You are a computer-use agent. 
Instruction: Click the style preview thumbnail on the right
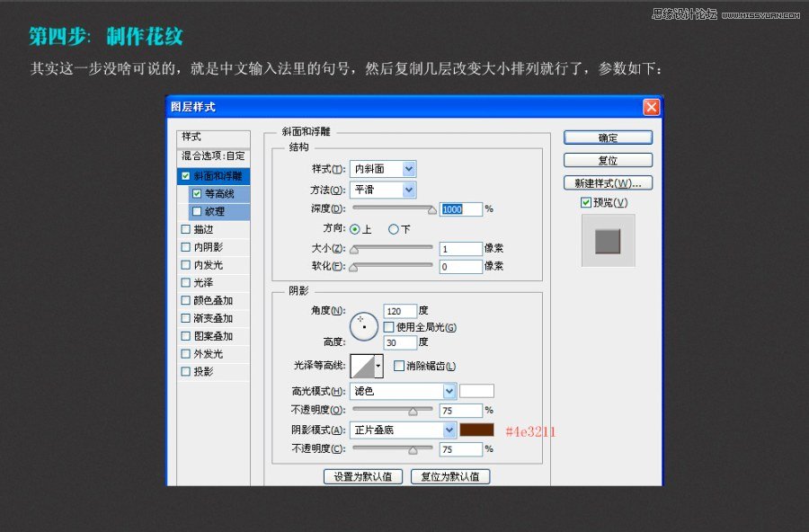tap(608, 241)
